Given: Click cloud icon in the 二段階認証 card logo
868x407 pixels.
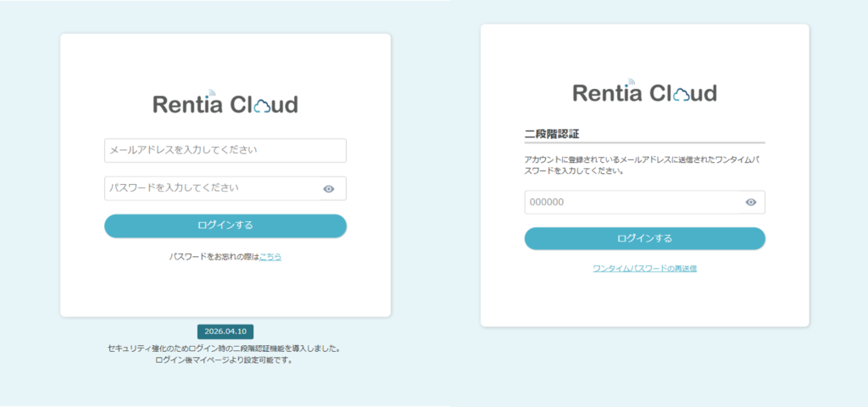Looking at the screenshot, I should point(682,94).
